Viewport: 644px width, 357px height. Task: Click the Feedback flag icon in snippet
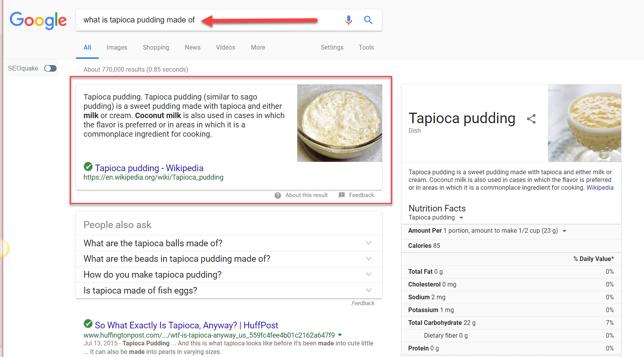(x=342, y=195)
